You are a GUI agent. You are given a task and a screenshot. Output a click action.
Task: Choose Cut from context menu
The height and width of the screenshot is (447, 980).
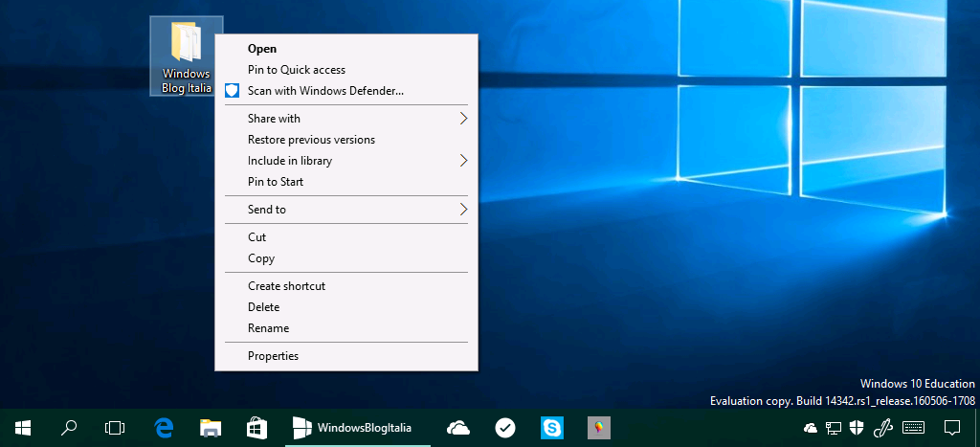pos(346,237)
